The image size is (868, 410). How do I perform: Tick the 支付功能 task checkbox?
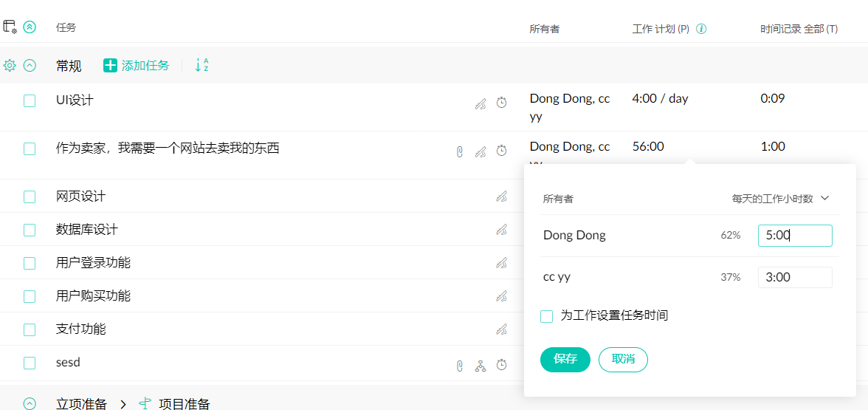coord(30,329)
